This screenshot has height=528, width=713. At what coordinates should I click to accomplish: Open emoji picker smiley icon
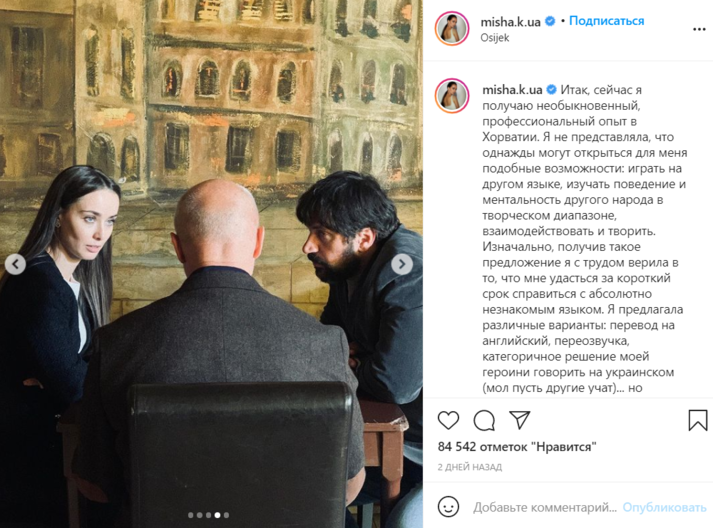(448, 506)
